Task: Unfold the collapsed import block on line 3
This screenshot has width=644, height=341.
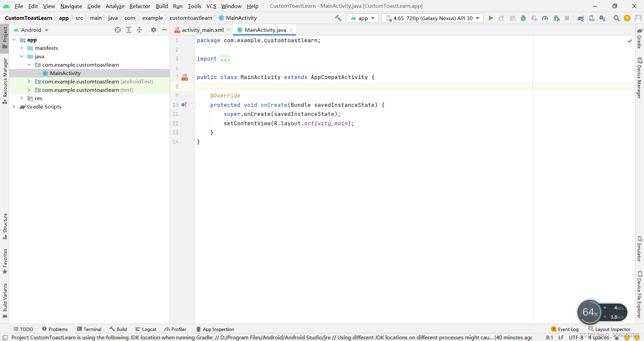Action: (x=194, y=59)
